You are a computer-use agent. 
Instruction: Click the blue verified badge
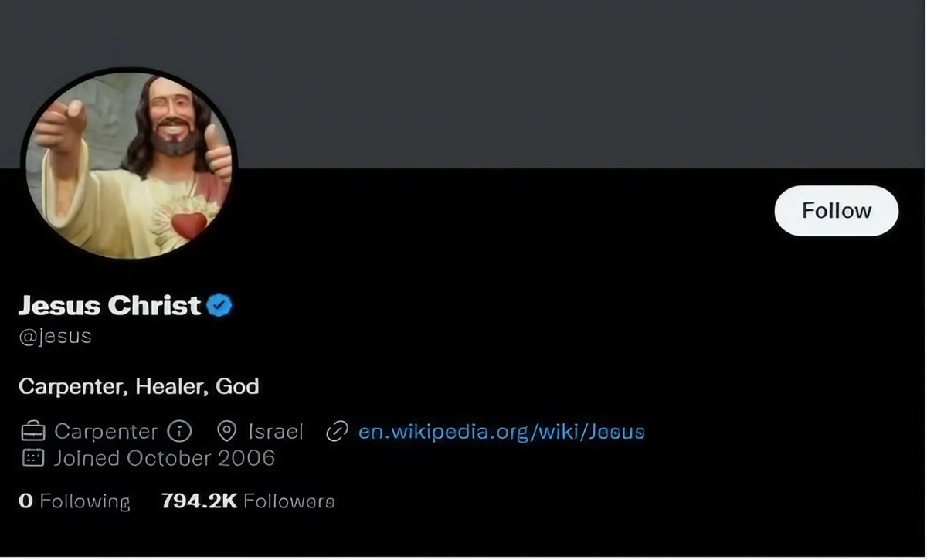click(x=219, y=306)
